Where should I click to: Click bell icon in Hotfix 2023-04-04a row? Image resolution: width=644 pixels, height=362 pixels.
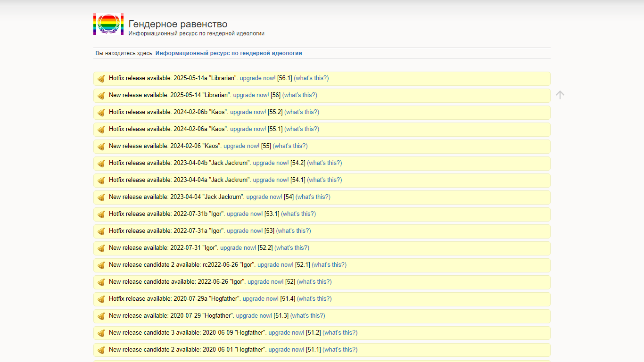point(101,181)
